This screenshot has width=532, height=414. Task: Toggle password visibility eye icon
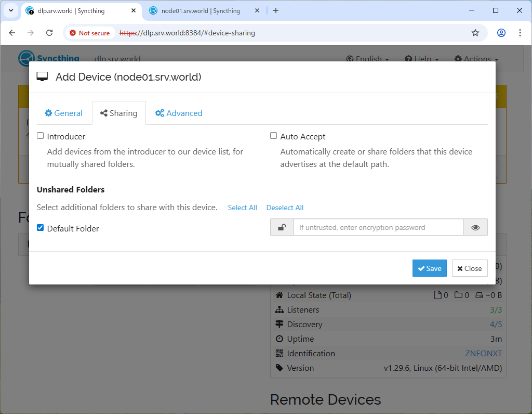(x=475, y=227)
